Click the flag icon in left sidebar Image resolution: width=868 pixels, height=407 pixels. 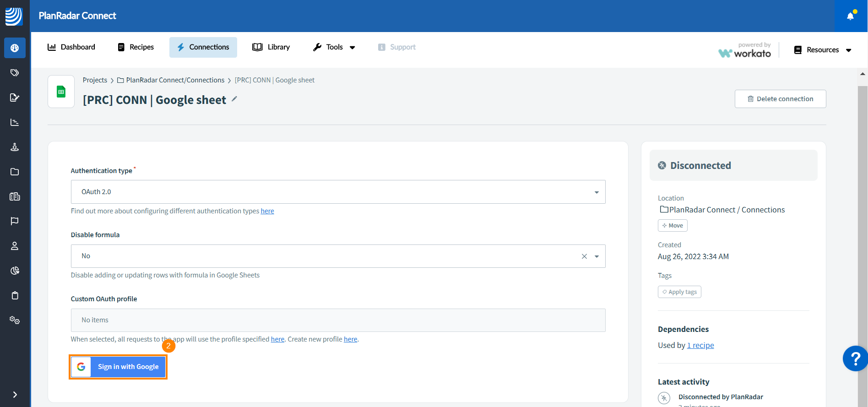click(x=15, y=221)
